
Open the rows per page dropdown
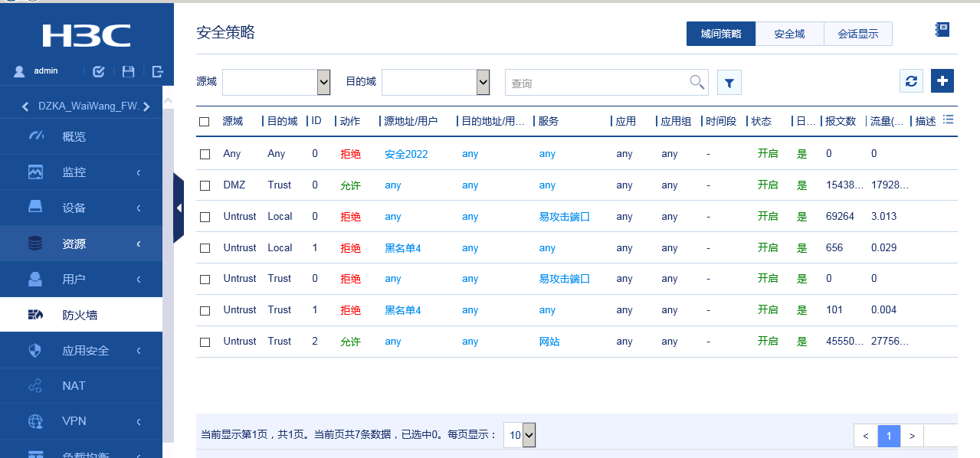(x=519, y=435)
